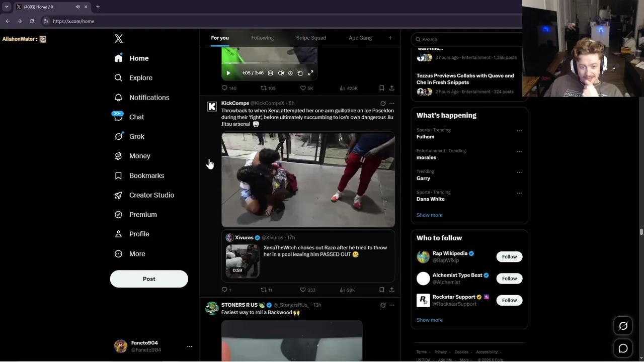Image resolution: width=644 pixels, height=362 pixels.
Task: Open options for the Fulham trend
Action: [519, 131]
